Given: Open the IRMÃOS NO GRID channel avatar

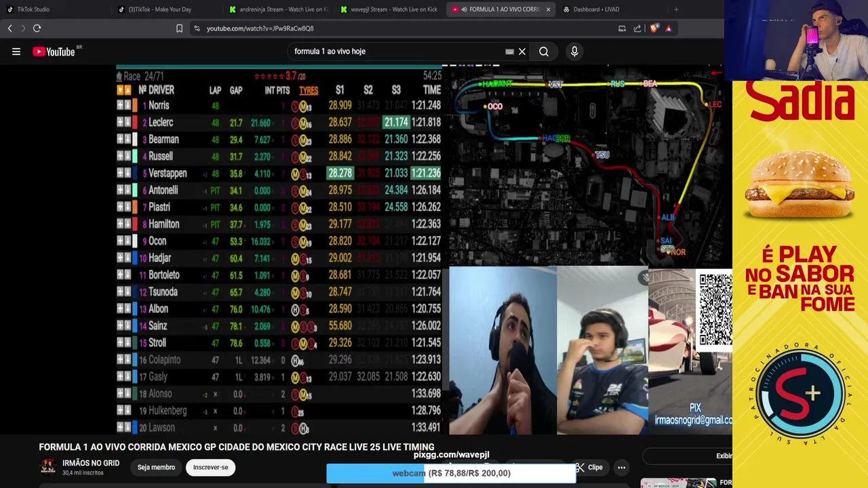Looking at the screenshot, I should tap(47, 467).
